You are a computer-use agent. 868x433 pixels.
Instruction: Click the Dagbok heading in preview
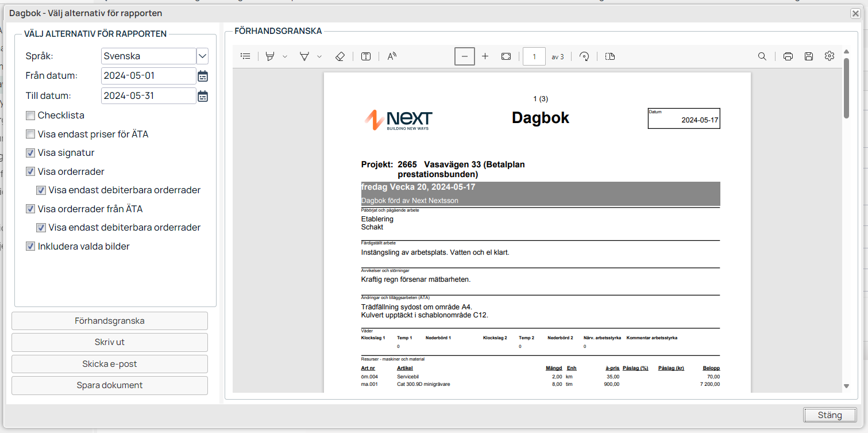pyautogui.click(x=541, y=118)
